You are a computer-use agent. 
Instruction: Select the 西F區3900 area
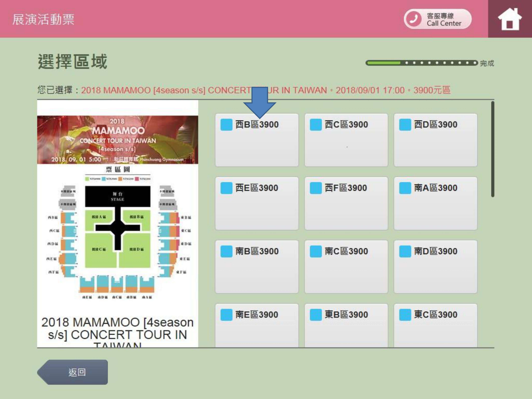pos(346,203)
